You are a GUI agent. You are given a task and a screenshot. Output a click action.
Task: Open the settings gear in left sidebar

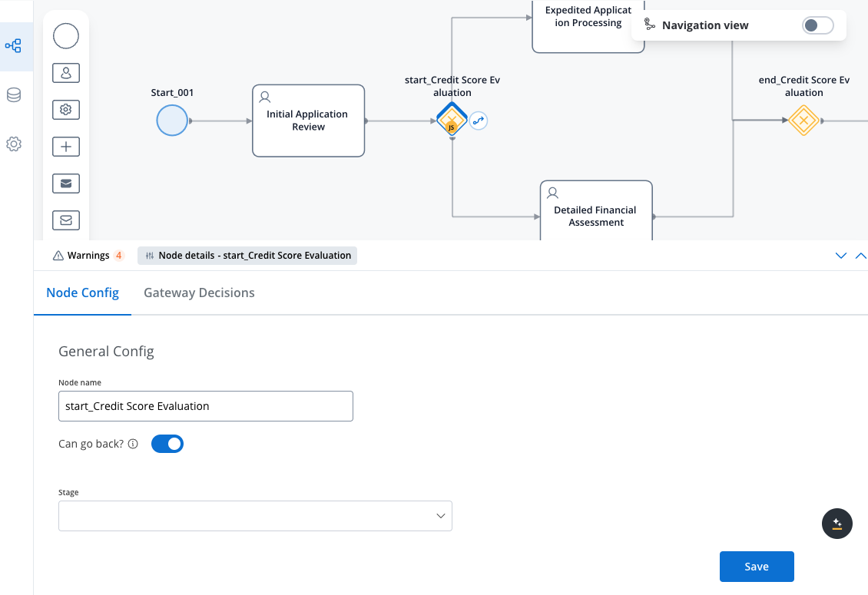pyautogui.click(x=13, y=144)
